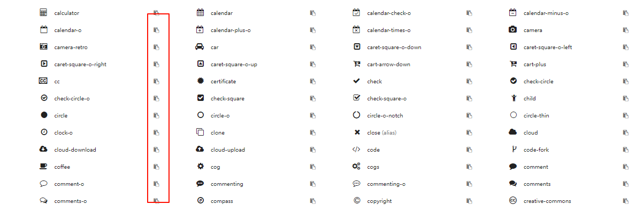Click the coffee cup icon

tap(44, 167)
